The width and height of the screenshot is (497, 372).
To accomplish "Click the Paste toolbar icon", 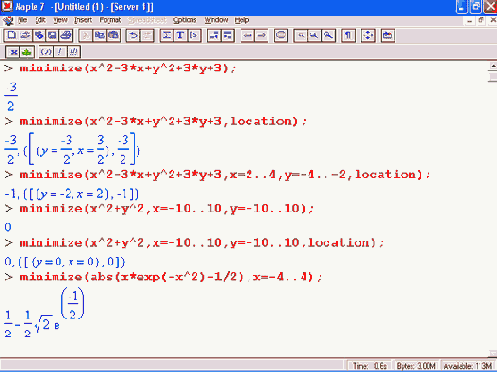I will pyautogui.click(x=113, y=35).
